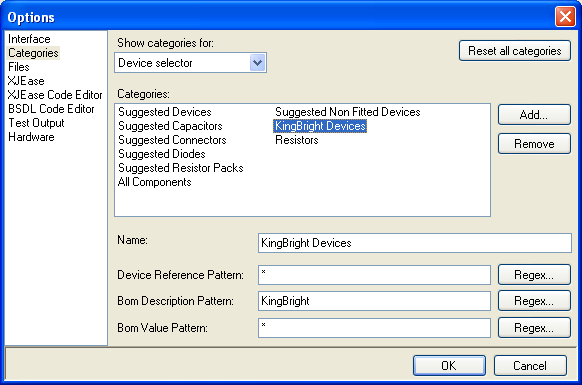The width and height of the screenshot is (582, 385).
Task: Click Reset all categories button
Action: pyautogui.click(x=515, y=50)
